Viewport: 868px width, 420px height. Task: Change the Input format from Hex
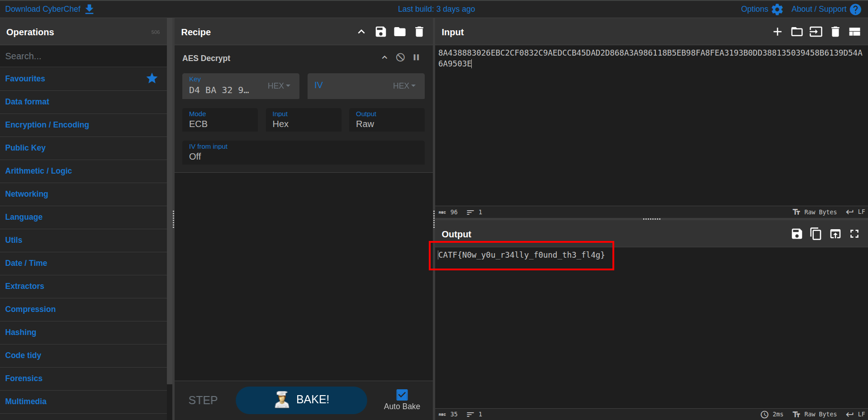[x=304, y=120]
